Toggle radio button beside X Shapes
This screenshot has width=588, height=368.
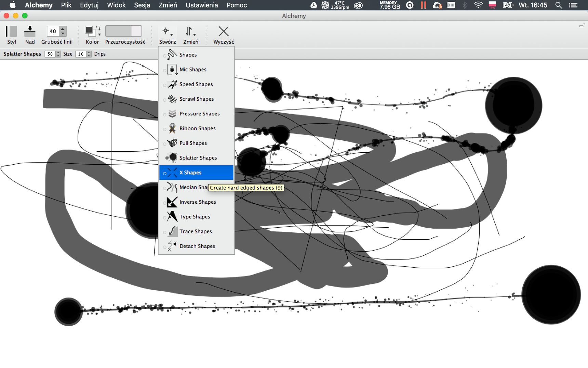165,173
